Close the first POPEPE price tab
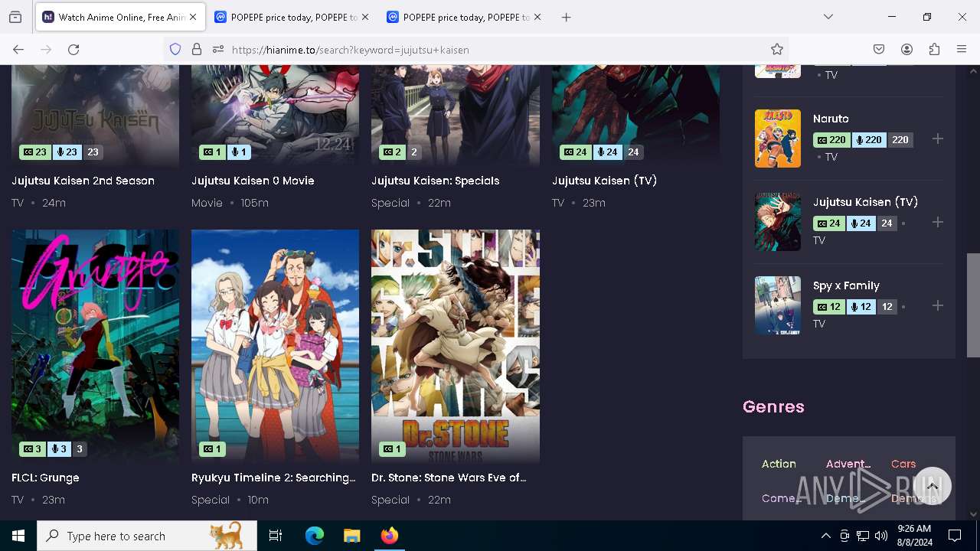 click(x=365, y=17)
